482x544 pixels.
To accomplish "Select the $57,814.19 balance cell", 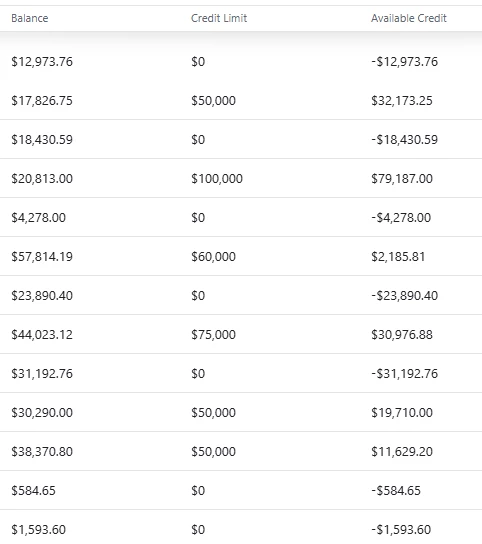I will [42, 257].
